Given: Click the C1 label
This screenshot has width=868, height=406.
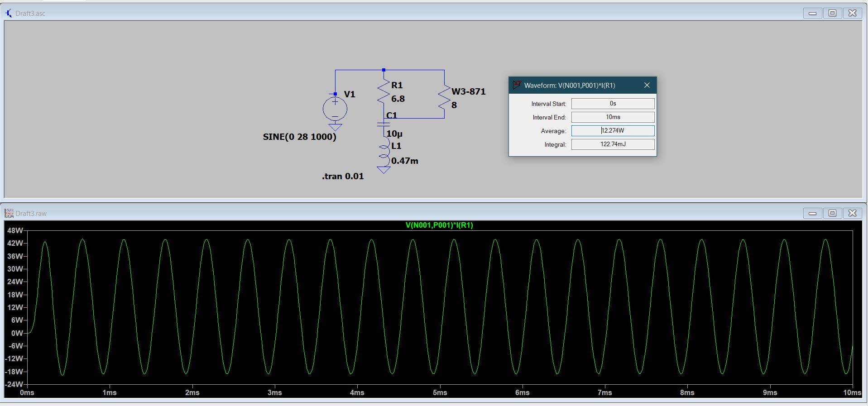Looking at the screenshot, I should (392, 115).
